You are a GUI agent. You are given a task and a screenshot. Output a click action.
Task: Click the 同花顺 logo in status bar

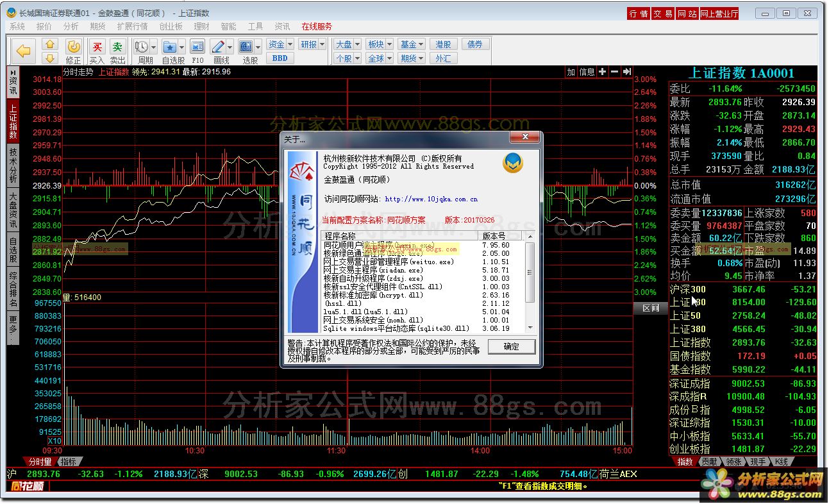click(28, 486)
